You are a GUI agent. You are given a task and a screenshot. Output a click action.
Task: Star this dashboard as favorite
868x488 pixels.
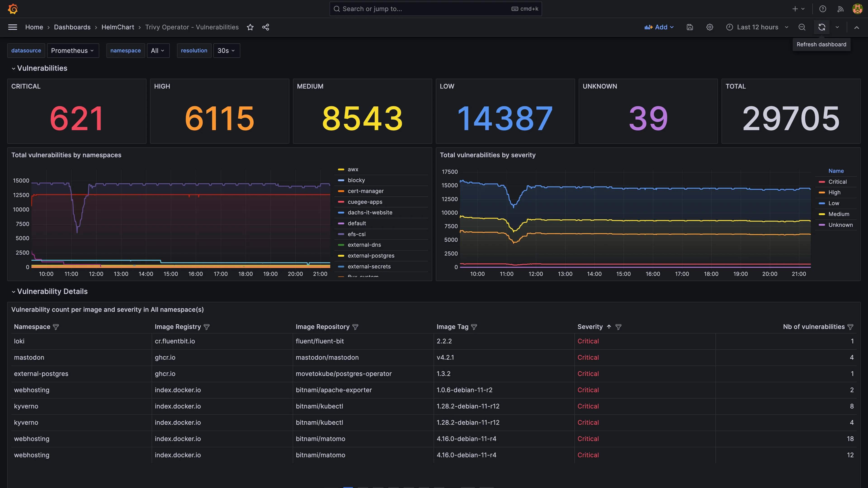[x=250, y=27]
